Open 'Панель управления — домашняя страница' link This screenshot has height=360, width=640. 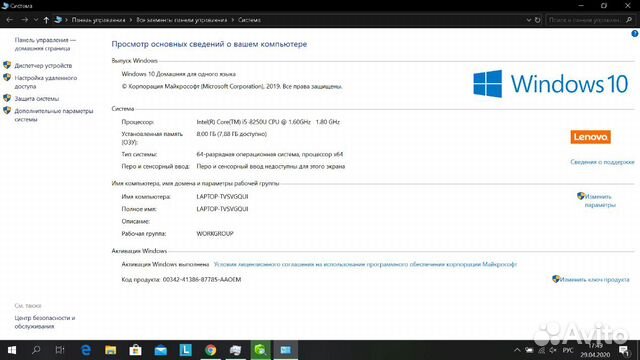(45, 44)
